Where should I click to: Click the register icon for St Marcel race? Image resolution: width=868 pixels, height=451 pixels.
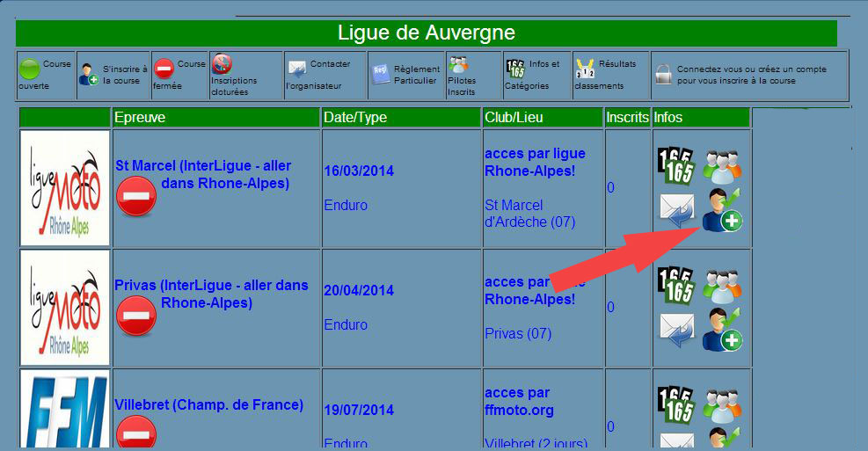point(722,210)
